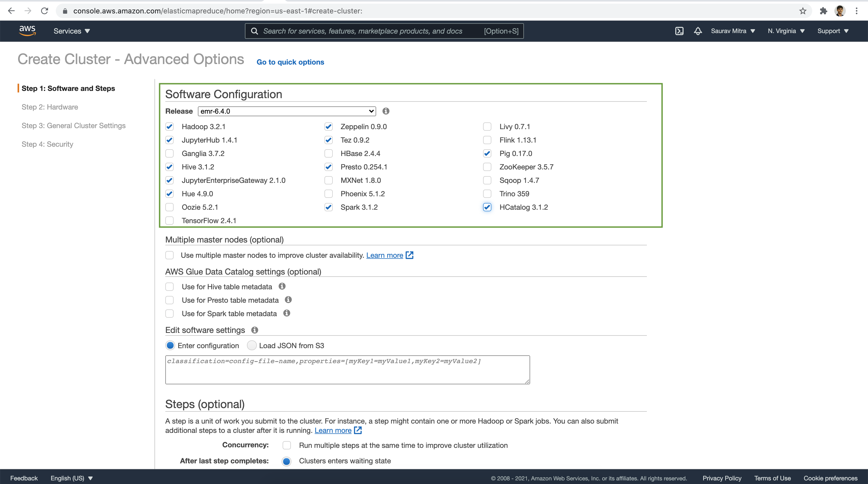Uncheck the Presto 0.254.1 checkbox
Image resolution: width=868 pixels, height=484 pixels.
pyautogui.click(x=329, y=167)
